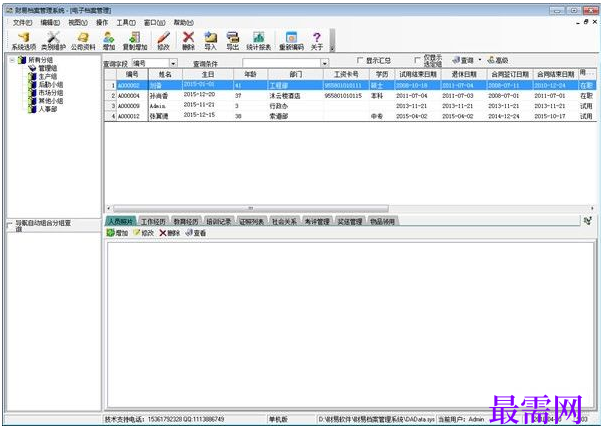Click 查看 in the lower panel toolbar

196,233
